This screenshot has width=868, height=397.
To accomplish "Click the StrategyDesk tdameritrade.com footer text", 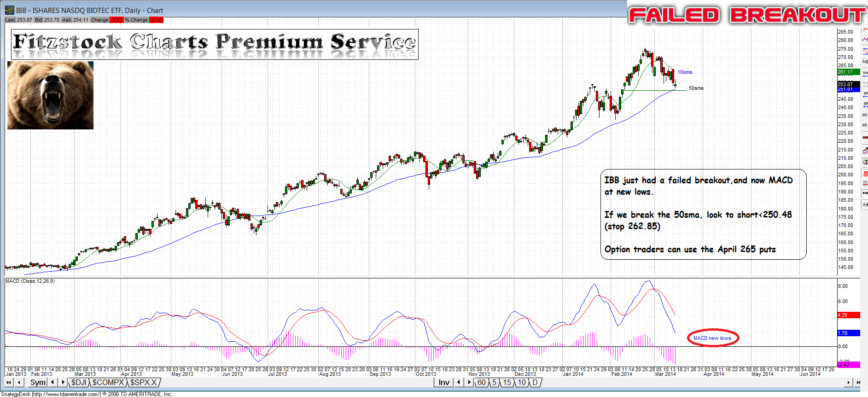I will click(x=87, y=394).
